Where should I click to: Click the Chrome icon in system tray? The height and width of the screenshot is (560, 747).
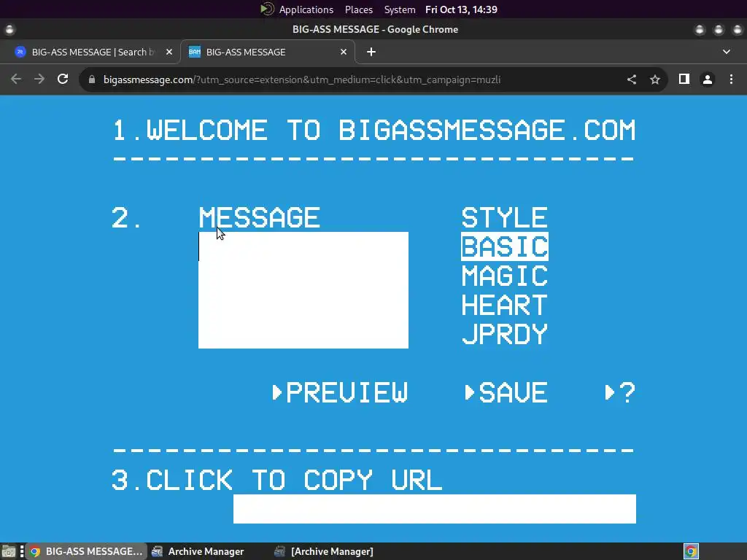coord(691,551)
